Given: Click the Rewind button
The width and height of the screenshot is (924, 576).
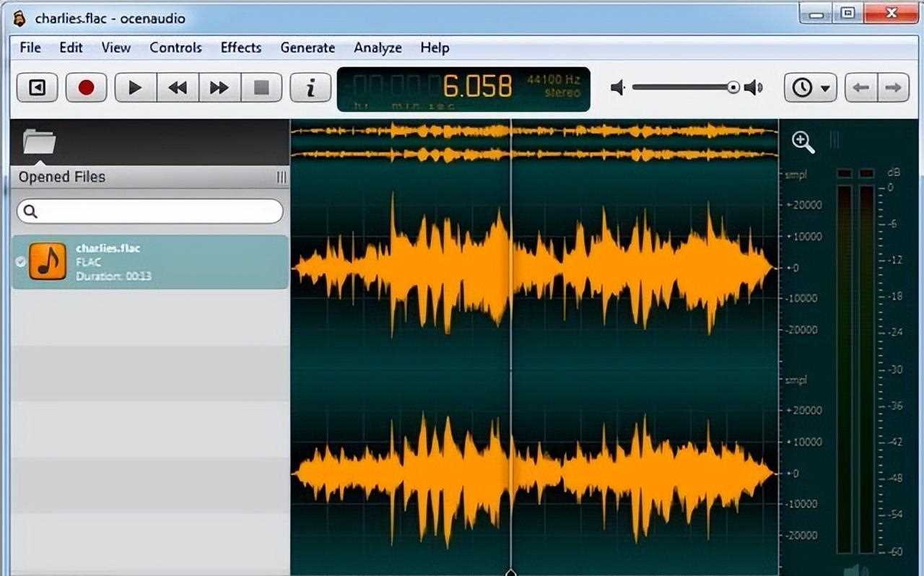Looking at the screenshot, I should [177, 88].
